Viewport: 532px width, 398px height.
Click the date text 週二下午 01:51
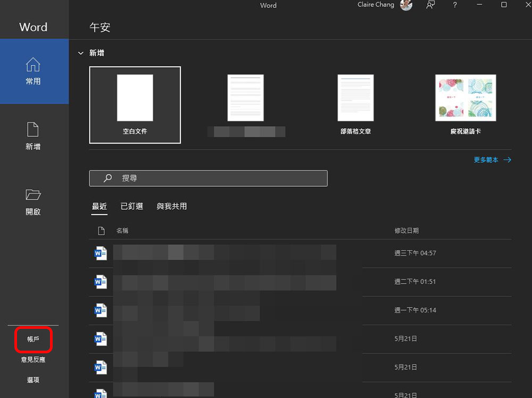[x=415, y=281]
